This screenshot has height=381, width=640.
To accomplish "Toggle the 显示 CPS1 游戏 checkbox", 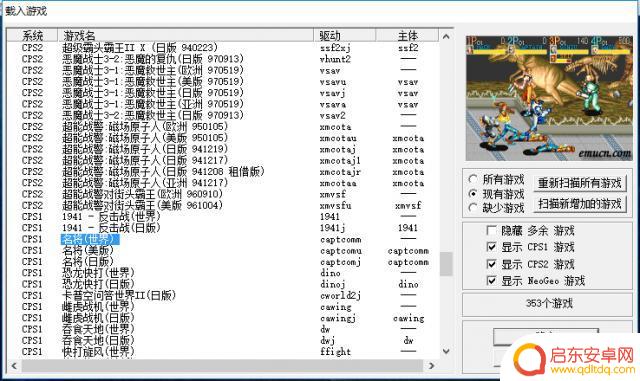I will 492,247.
